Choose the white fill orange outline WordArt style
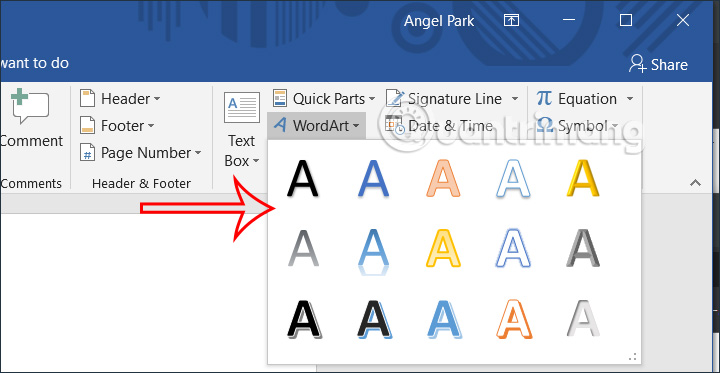The width and height of the screenshot is (720, 373). click(x=514, y=319)
